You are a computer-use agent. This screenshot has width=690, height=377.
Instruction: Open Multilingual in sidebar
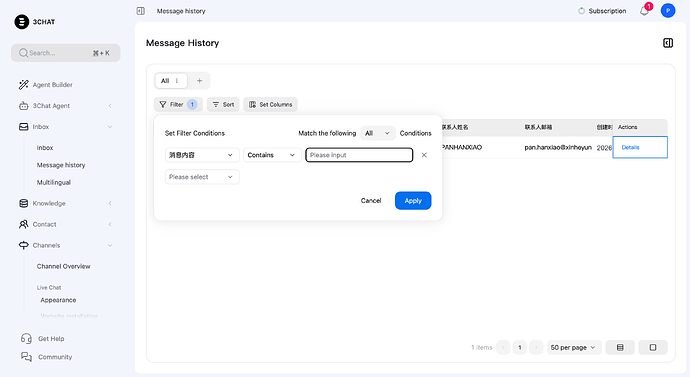pyautogui.click(x=54, y=182)
